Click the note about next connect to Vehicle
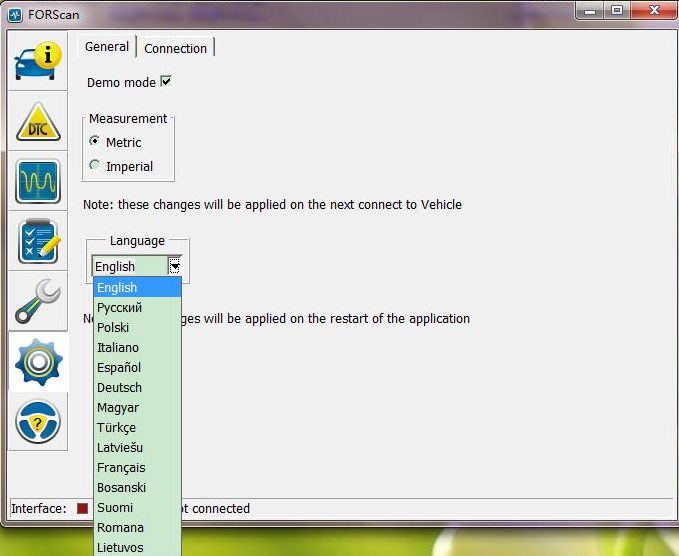 click(272, 204)
